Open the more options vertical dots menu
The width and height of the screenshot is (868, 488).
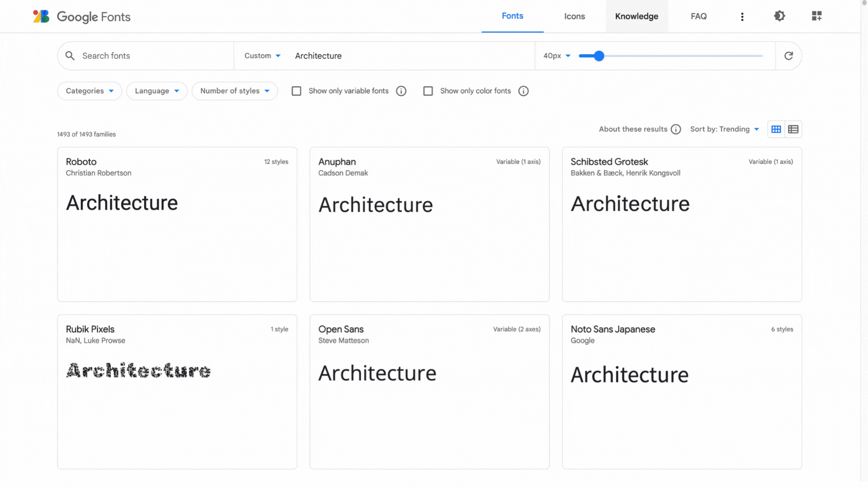(x=742, y=17)
